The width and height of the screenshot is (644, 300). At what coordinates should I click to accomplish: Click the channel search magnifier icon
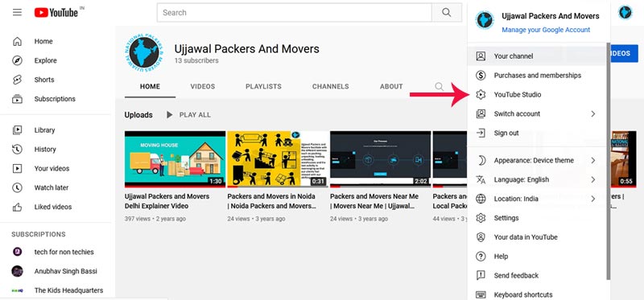pyautogui.click(x=439, y=87)
